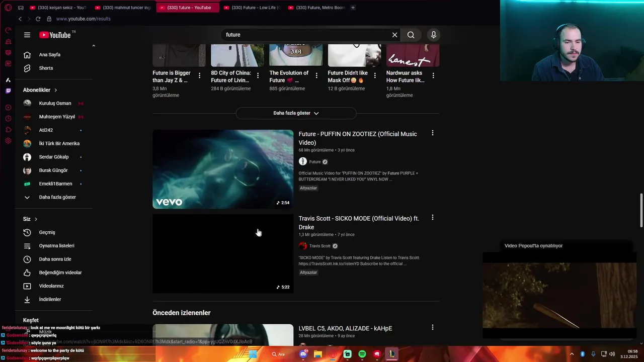This screenshot has height=362, width=644.
Task: Open 'Daha sonra izle' (watch later)
Action: pyautogui.click(x=54, y=259)
